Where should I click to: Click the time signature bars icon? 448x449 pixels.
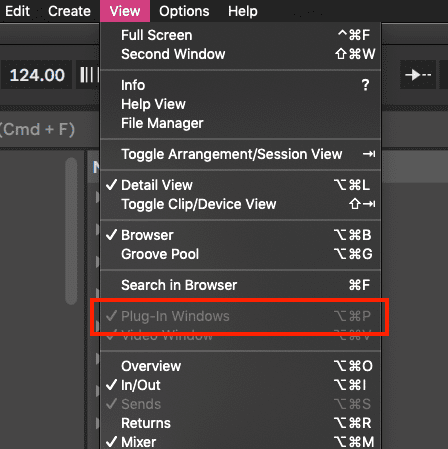[x=88, y=75]
